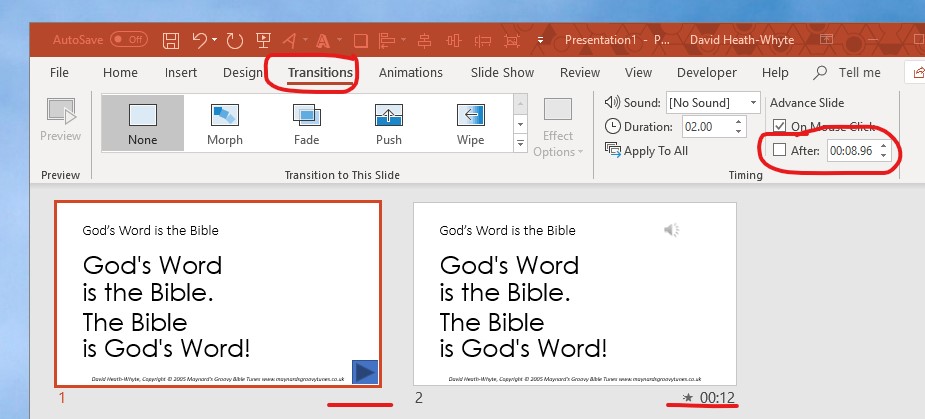This screenshot has height=419, width=925.
Task: Switch to the Insert tab
Action: coord(181,73)
